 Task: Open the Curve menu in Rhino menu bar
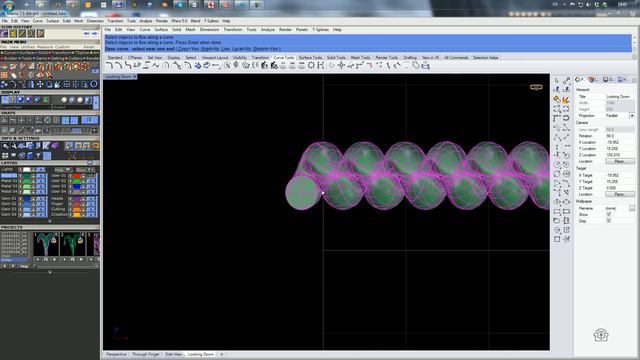(145, 30)
